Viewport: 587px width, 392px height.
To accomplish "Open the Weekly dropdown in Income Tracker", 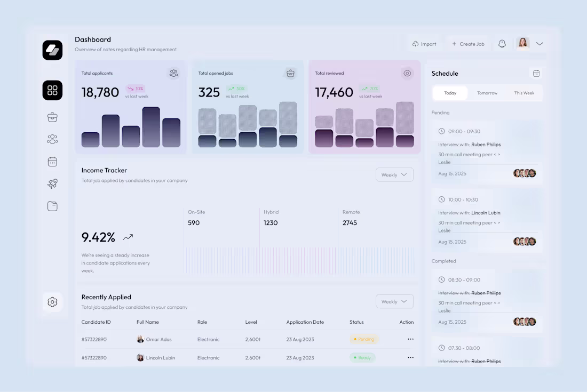I will pos(394,174).
